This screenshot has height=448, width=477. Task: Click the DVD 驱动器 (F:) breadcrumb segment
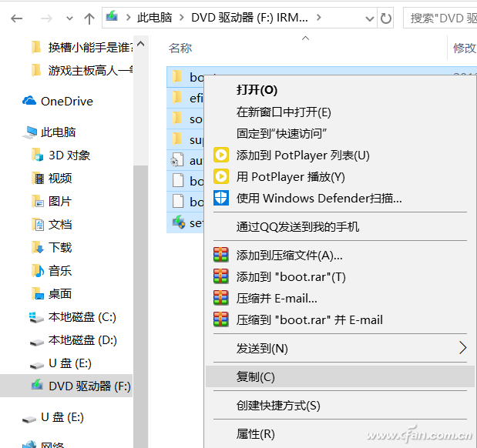pos(250,18)
